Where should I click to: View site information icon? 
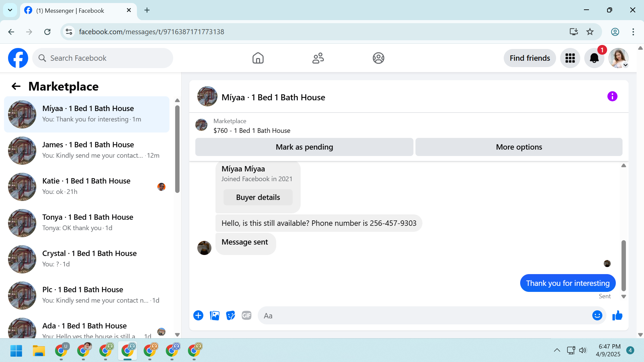69,32
